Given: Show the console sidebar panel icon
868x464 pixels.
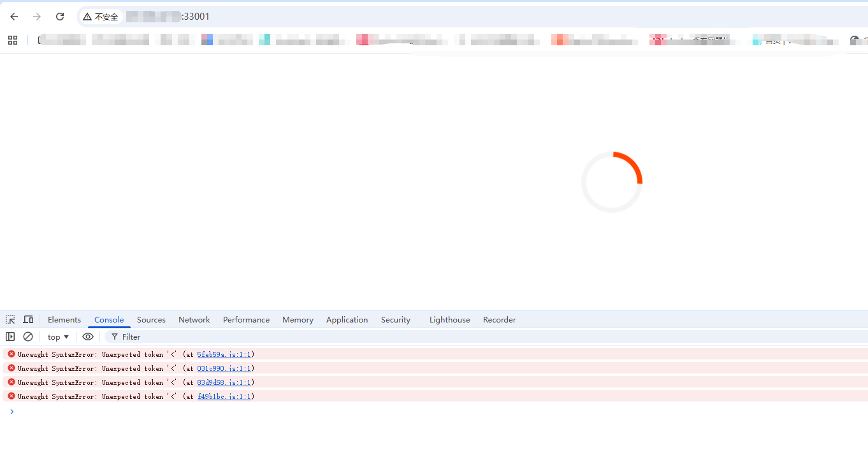Looking at the screenshot, I should click(10, 337).
